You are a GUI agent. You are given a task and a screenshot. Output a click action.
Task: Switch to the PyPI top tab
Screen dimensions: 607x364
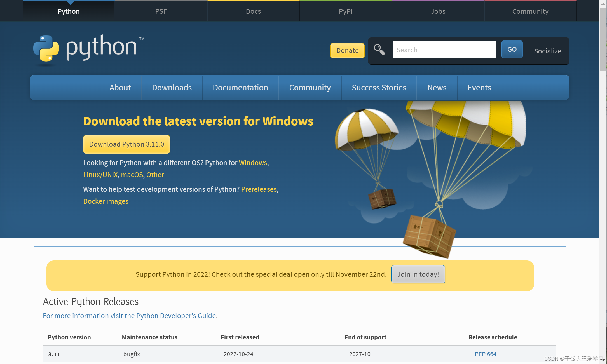coord(345,11)
